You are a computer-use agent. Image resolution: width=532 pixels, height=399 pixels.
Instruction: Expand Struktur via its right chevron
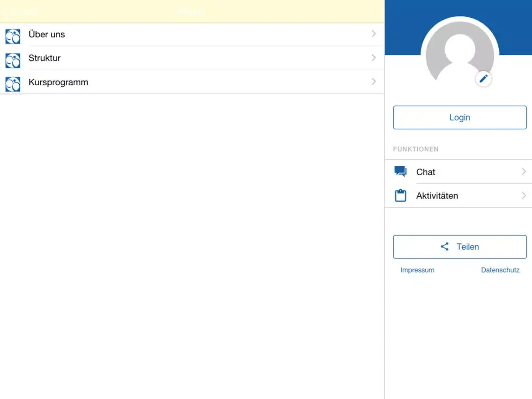coord(374,58)
